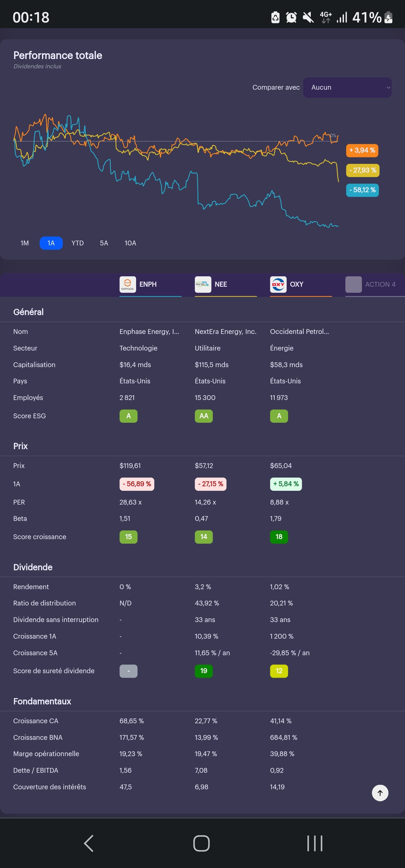Image resolution: width=405 pixels, height=868 pixels.
Task: Tap 'Occidental Petrol...' name cell
Action: tap(300, 332)
